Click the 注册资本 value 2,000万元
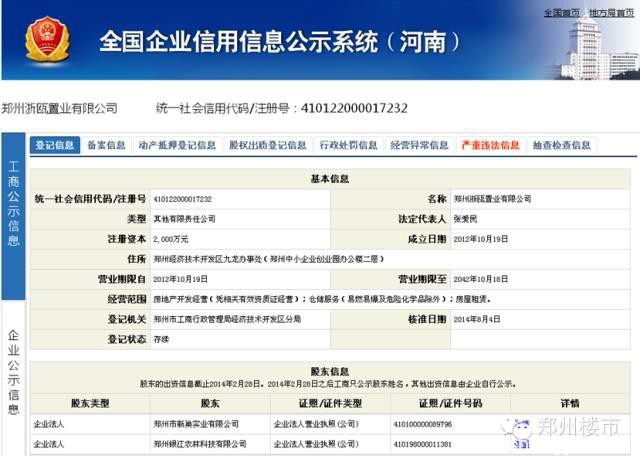This screenshot has height=459, width=640. tap(171, 239)
